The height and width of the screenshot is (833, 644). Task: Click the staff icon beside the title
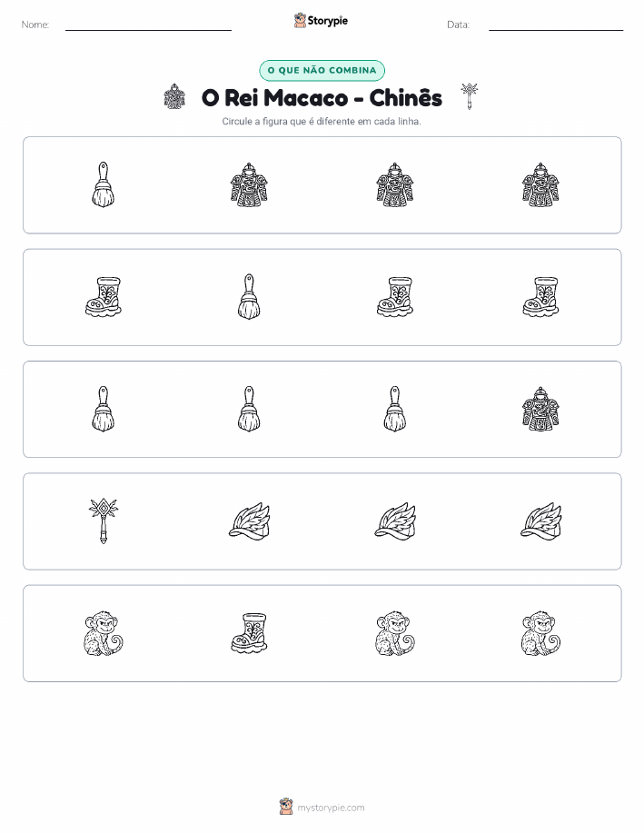click(x=470, y=96)
